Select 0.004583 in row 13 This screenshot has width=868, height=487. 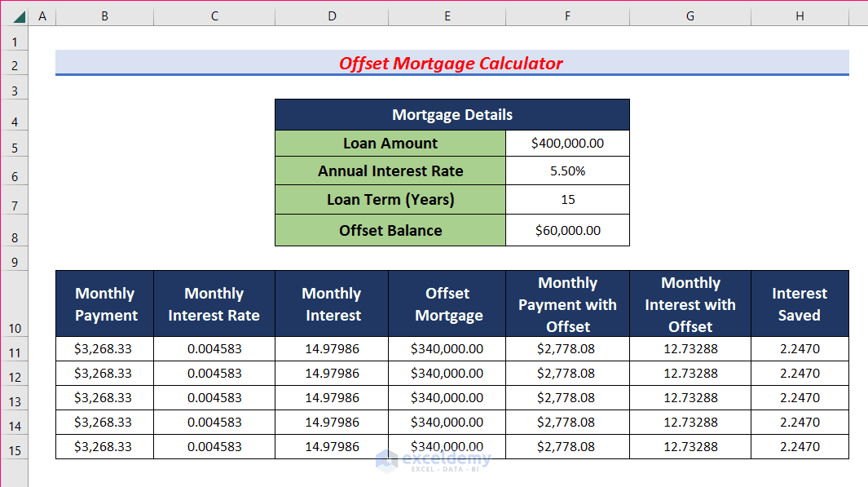(x=214, y=398)
